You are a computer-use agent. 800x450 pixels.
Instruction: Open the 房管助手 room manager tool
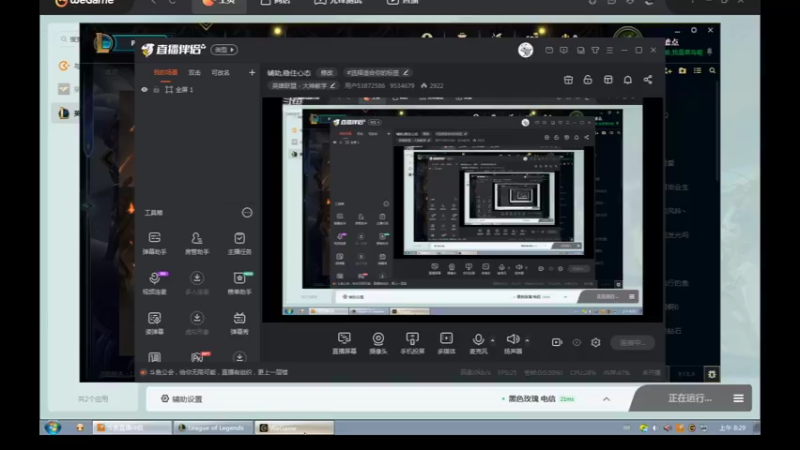pyautogui.click(x=196, y=243)
